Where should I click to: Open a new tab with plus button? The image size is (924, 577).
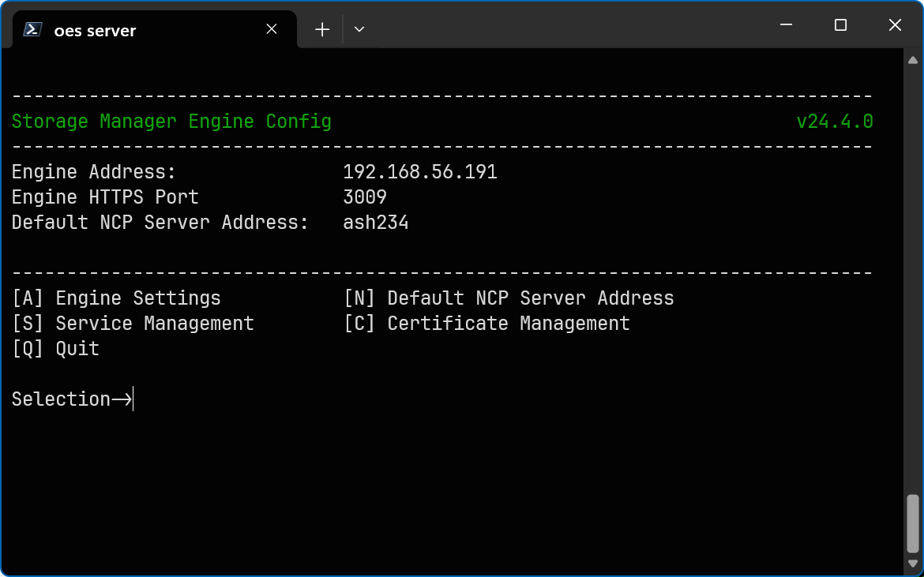[x=322, y=29]
